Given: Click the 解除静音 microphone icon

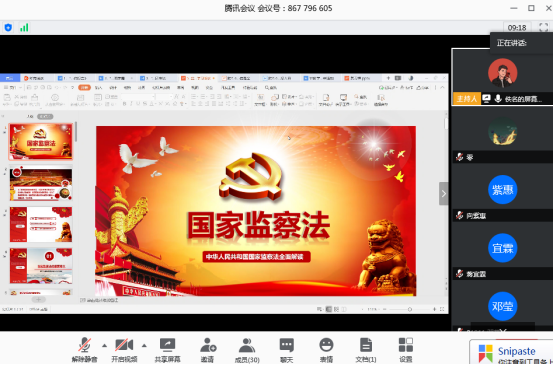Looking at the screenshot, I should click(85, 345).
